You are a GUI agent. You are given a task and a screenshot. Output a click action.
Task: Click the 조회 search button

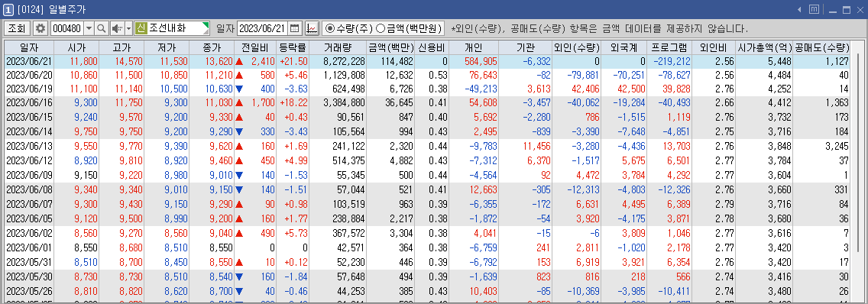coord(16,28)
